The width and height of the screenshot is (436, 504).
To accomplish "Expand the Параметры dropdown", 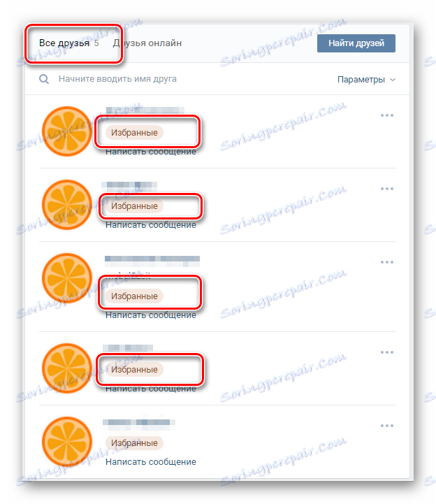I will (366, 80).
